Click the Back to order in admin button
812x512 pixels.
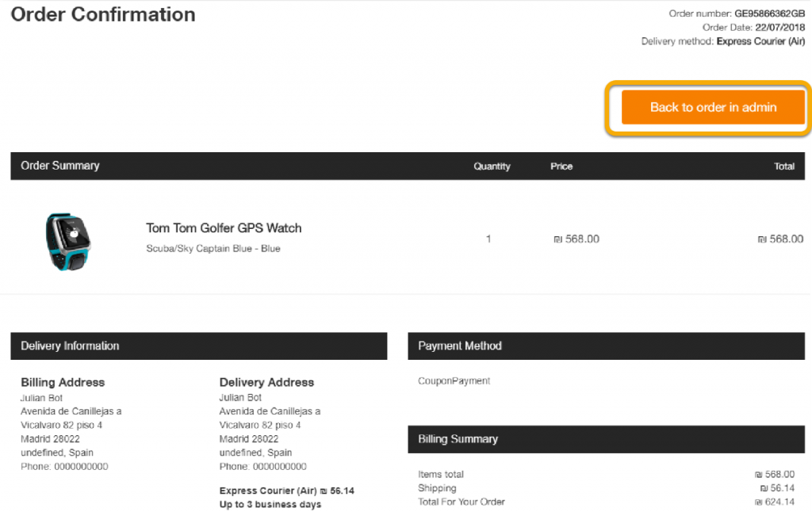coord(713,107)
